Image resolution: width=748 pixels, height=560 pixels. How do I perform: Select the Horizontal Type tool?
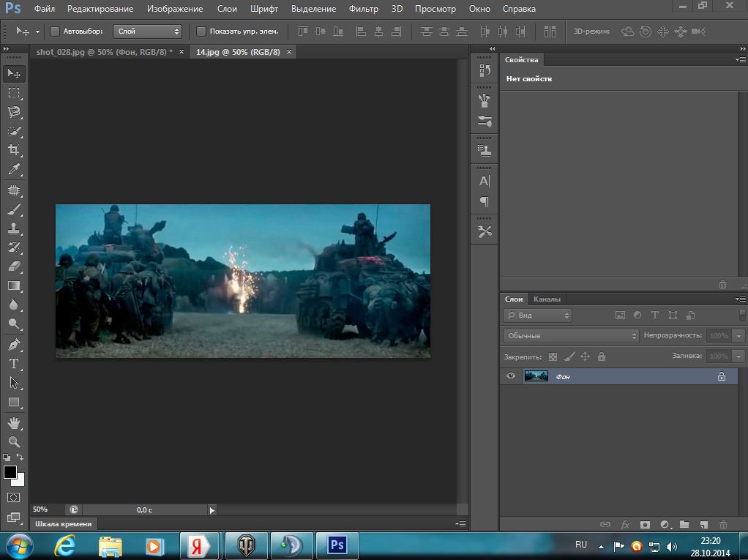14,364
